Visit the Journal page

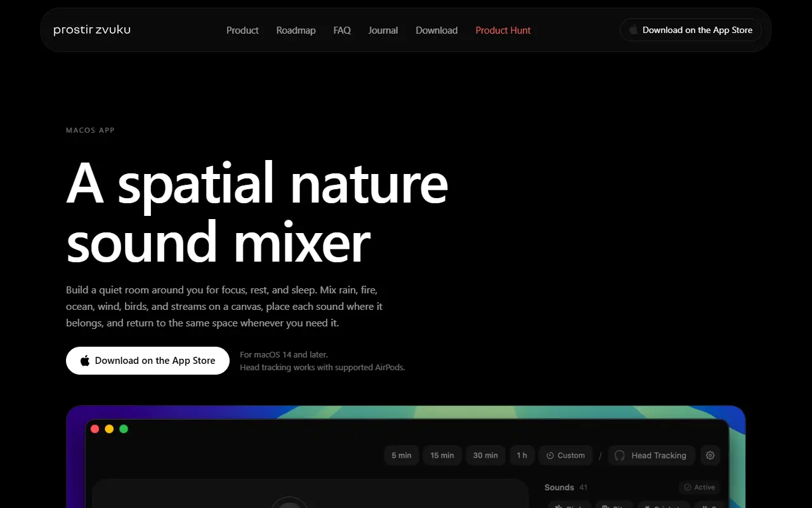[383, 30]
